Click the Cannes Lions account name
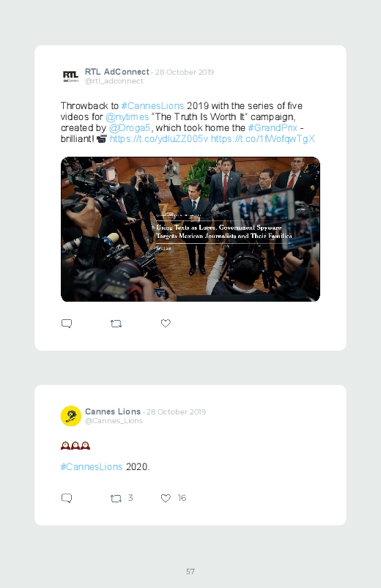381x588 pixels. point(113,412)
